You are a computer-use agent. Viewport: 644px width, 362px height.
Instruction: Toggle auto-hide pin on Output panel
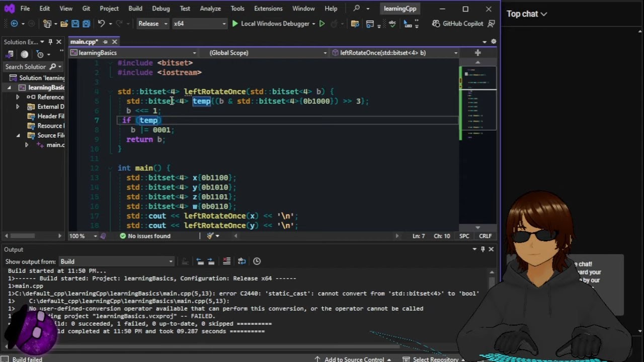(482, 249)
